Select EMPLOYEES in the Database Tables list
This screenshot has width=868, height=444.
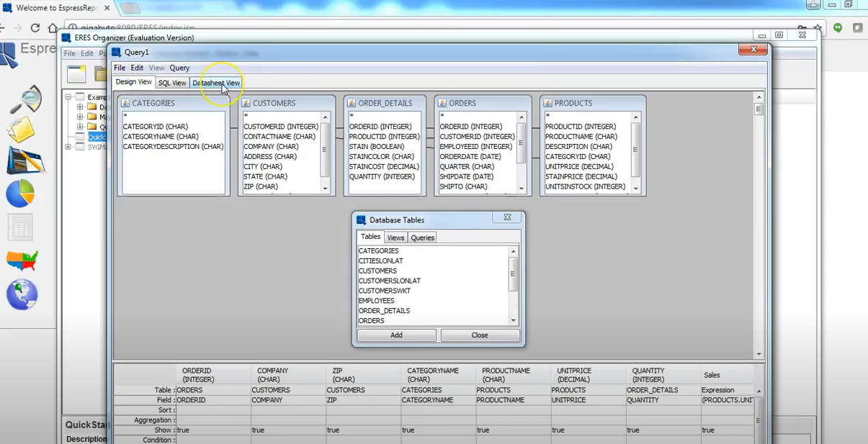[376, 301]
